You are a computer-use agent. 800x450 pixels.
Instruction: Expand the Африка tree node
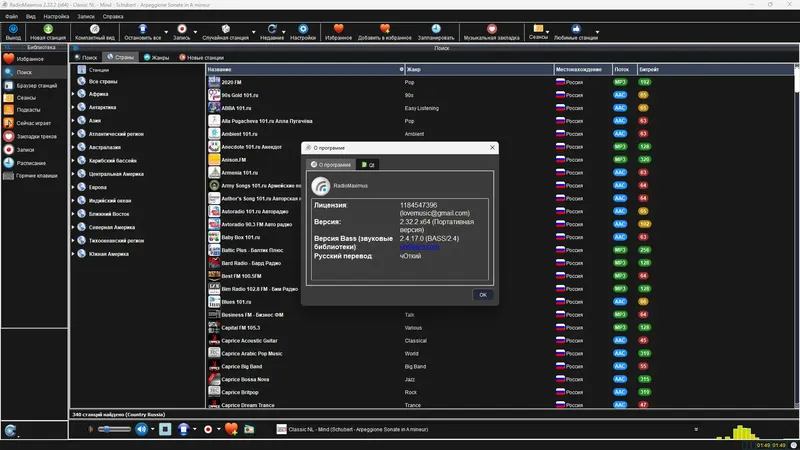(73, 94)
